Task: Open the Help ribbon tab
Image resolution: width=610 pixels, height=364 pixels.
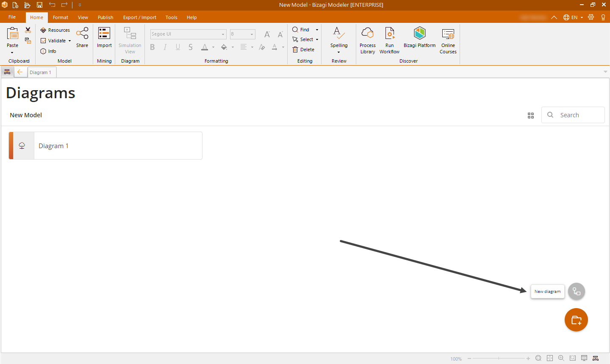Action: tap(192, 17)
